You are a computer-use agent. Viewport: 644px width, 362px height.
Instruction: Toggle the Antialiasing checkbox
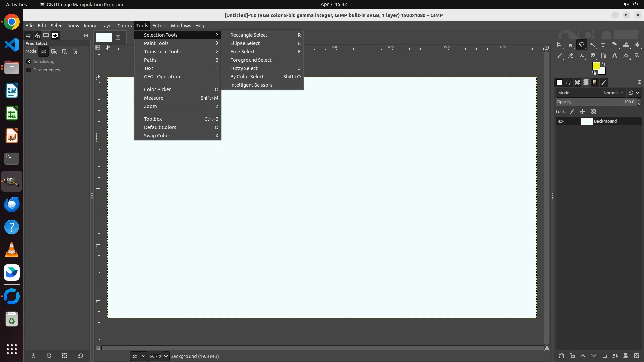point(29,62)
